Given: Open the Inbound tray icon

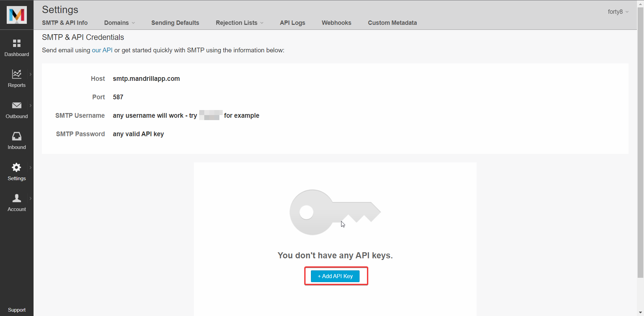Looking at the screenshot, I should click(x=17, y=136).
